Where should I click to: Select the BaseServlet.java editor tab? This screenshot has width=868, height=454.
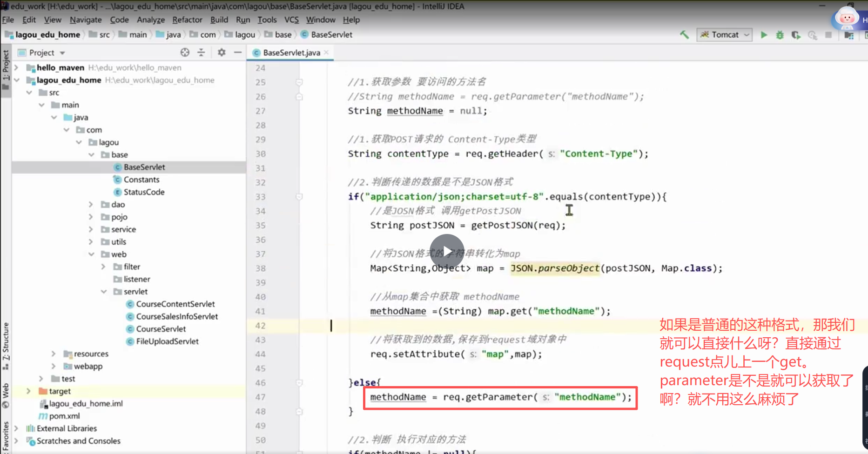(x=289, y=53)
